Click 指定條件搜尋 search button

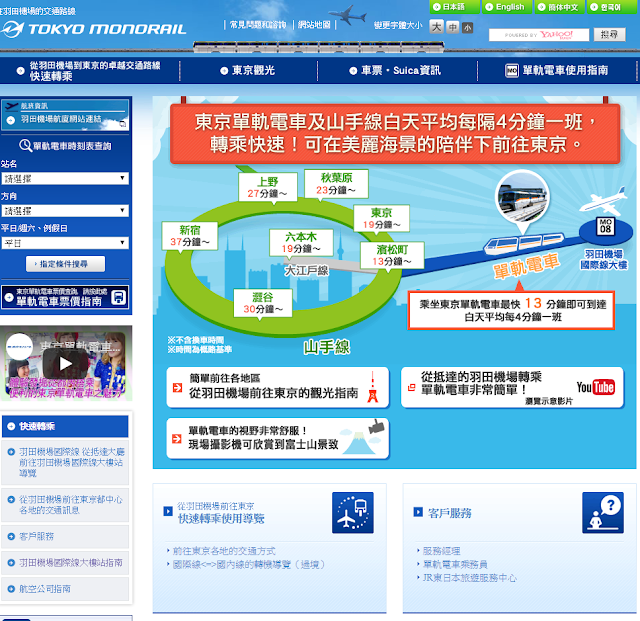[65, 264]
